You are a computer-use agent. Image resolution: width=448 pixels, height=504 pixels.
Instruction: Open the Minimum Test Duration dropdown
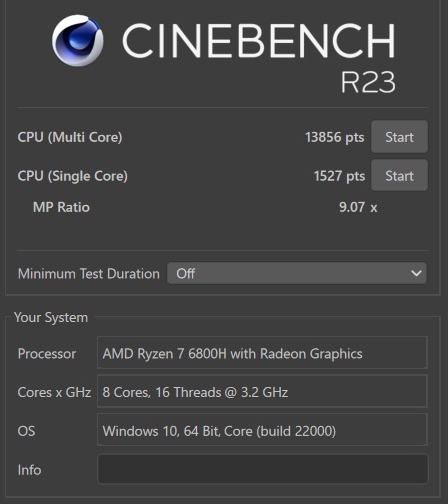pos(296,273)
